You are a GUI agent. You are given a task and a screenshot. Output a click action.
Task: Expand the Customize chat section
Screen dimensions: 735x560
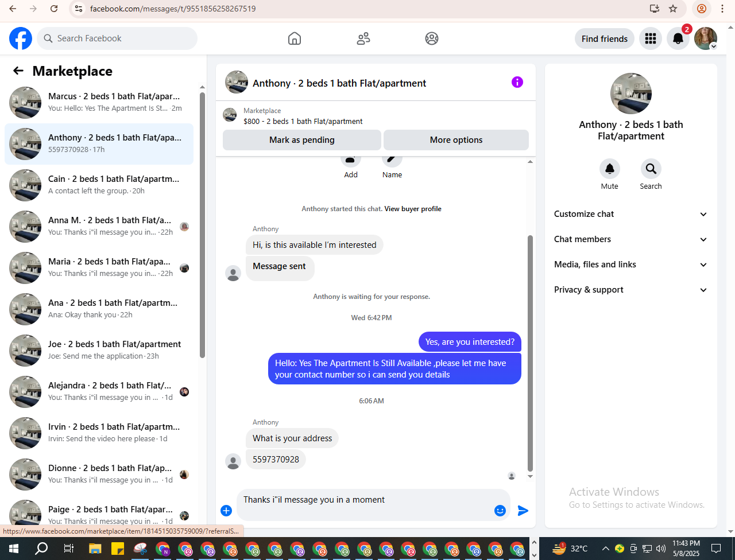pos(630,214)
